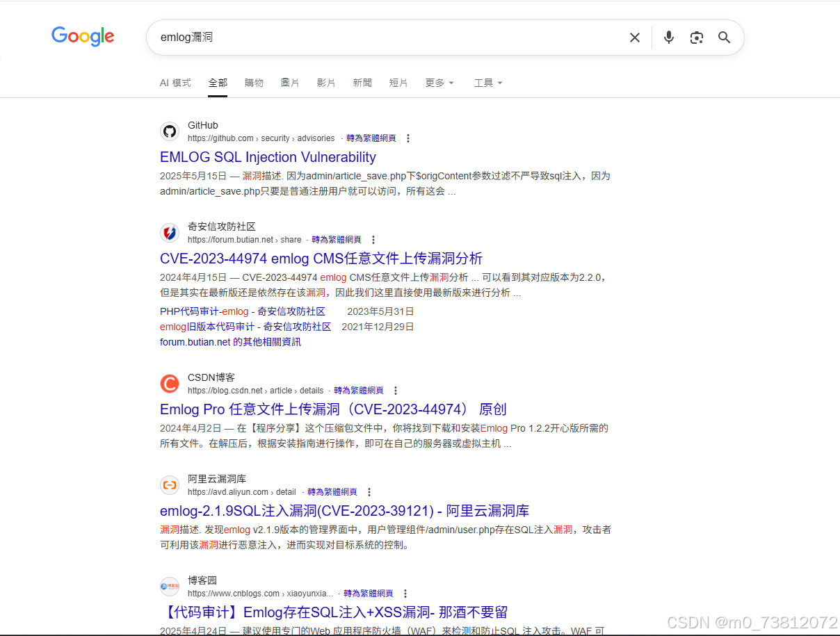This screenshot has height=636, width=840.
Task: Click forum.butian.net 的其他相關資訊 link
Action: [230, 342]
